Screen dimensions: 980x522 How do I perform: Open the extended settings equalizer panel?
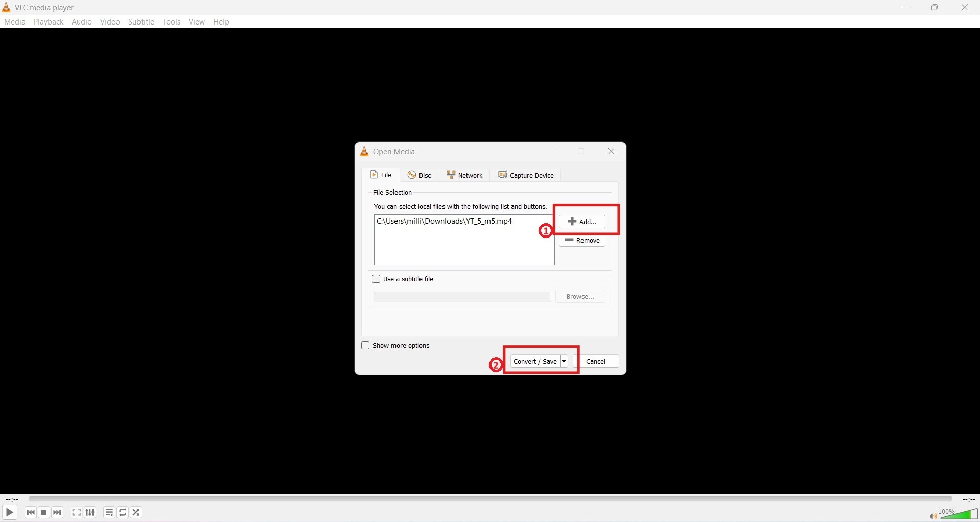tap(89, 512)
